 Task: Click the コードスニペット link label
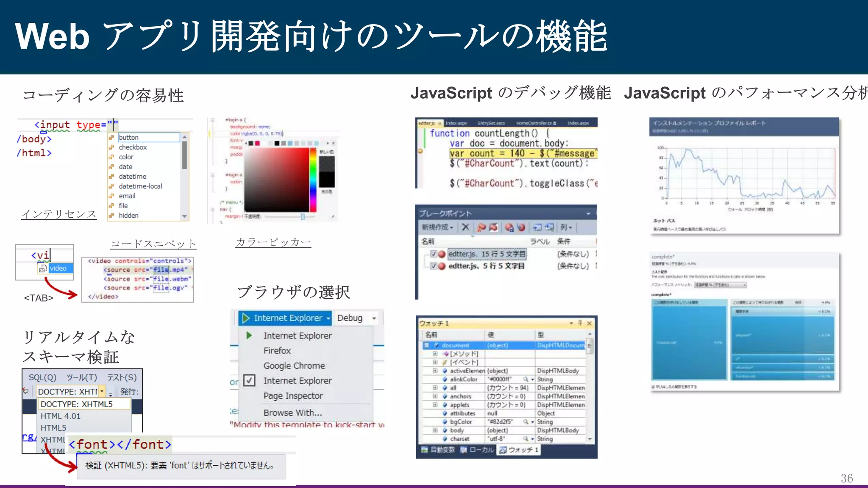pyautogui.click(x=153, y=244)
